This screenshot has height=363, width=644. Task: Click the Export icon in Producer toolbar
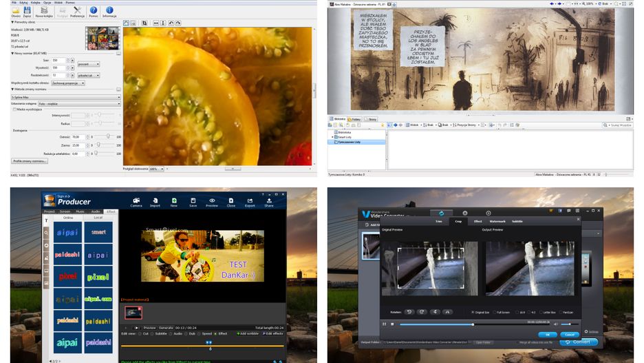coord(250,200)
